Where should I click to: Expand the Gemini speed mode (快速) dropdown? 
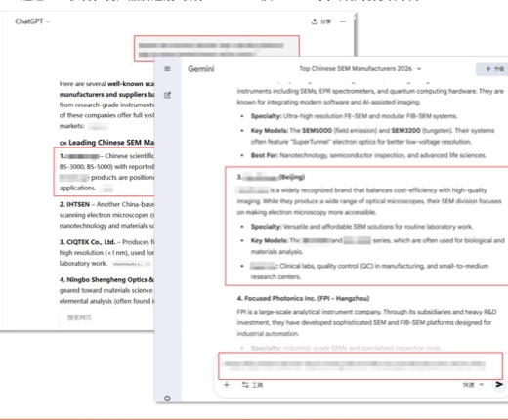[473, 385]
